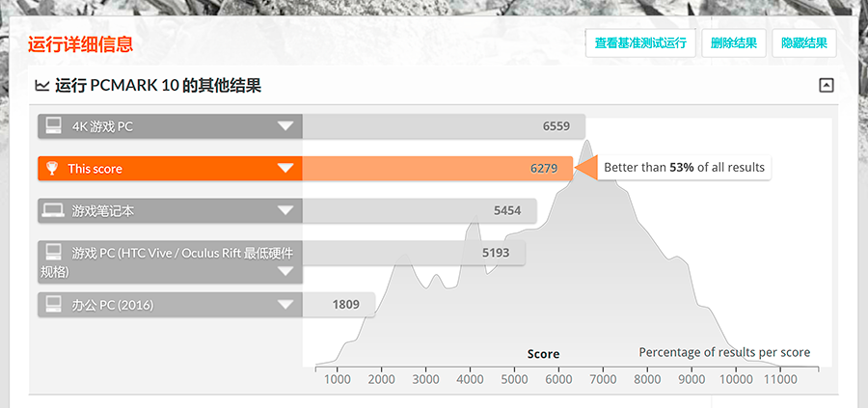Click the desktop icon on 4K 游戏 PC row
Image resolution: width=868 pixels, height=408 pixels.
click(x=53, y=126)
